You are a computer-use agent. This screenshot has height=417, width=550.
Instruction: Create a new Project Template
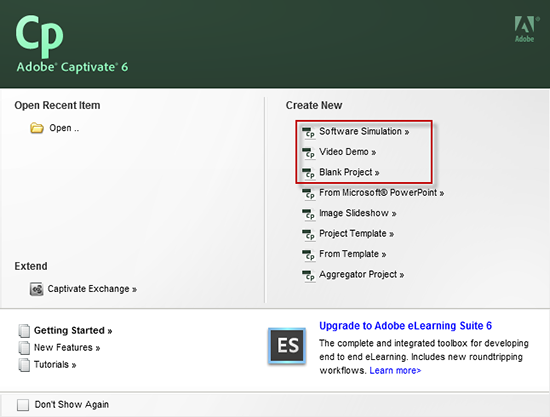point(356,234)
